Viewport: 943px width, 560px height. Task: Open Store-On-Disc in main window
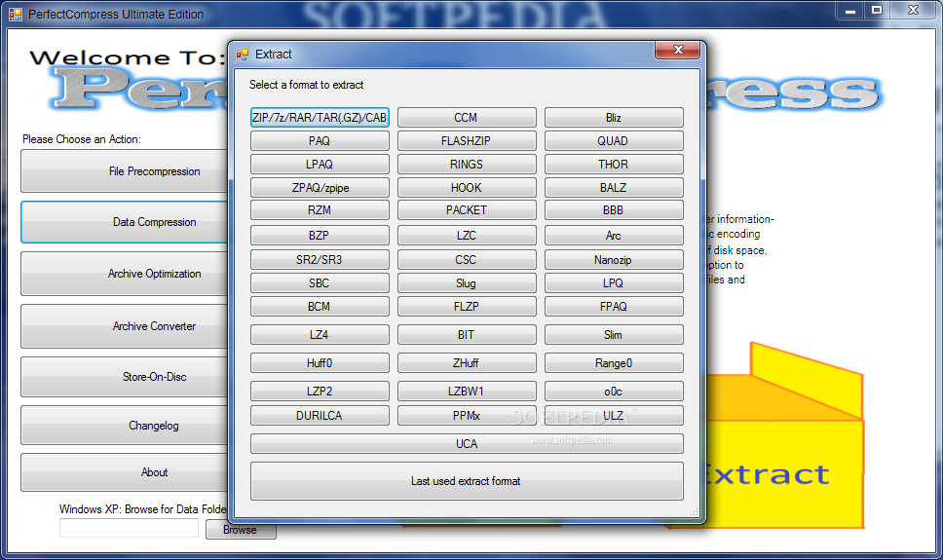pos(125,377)
